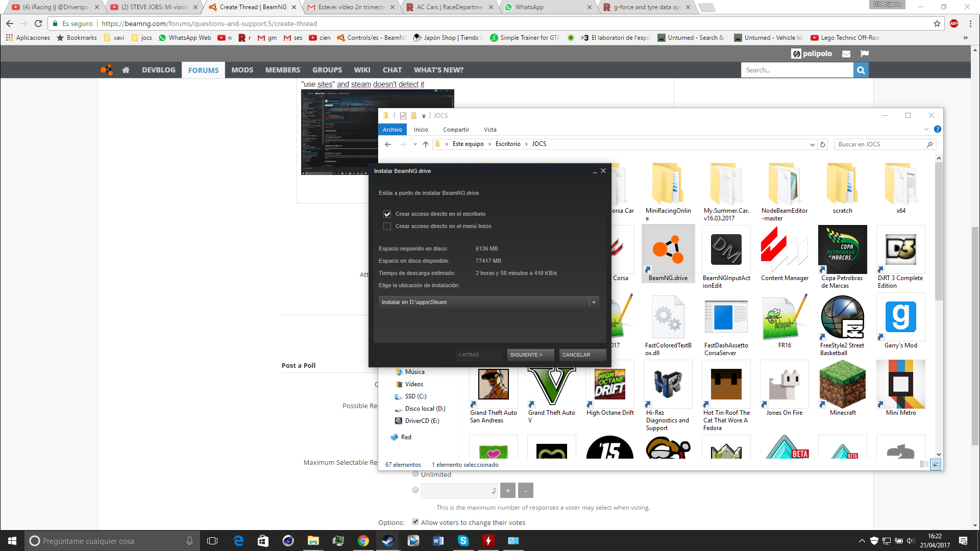980x551 pixels.
Task: Click CANCELAR button in install dialog
Action: click(582, 355)
